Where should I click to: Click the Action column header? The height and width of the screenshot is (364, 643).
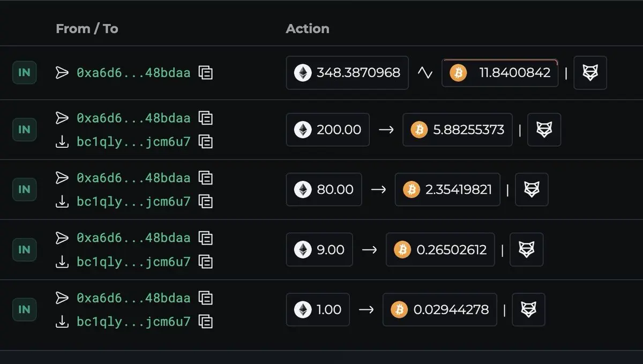click(308, 28)
